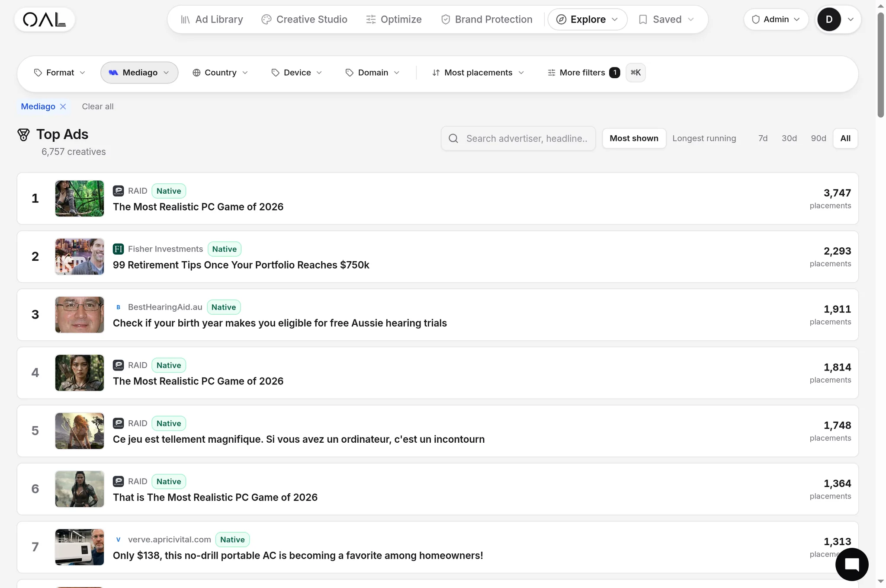Open the Admin dropdown
The width and height of the screenshot is (886, 588).
click(x=776, y=19)
